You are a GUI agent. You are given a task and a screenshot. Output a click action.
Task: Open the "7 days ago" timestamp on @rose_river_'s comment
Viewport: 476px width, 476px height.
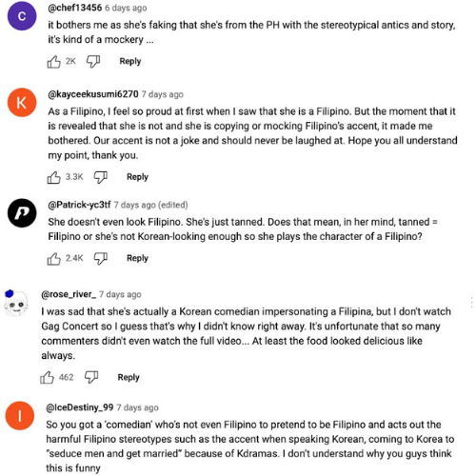click(120, 294)
